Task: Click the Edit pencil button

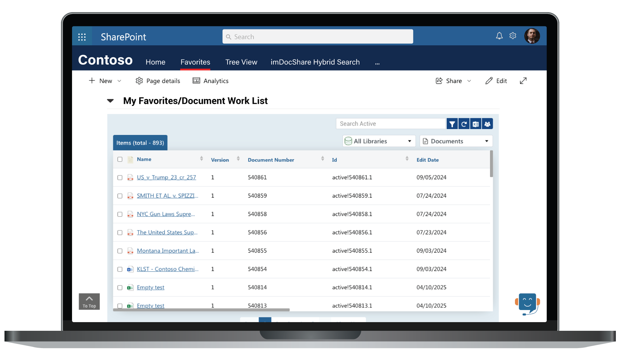Action: tap(496, 81)
